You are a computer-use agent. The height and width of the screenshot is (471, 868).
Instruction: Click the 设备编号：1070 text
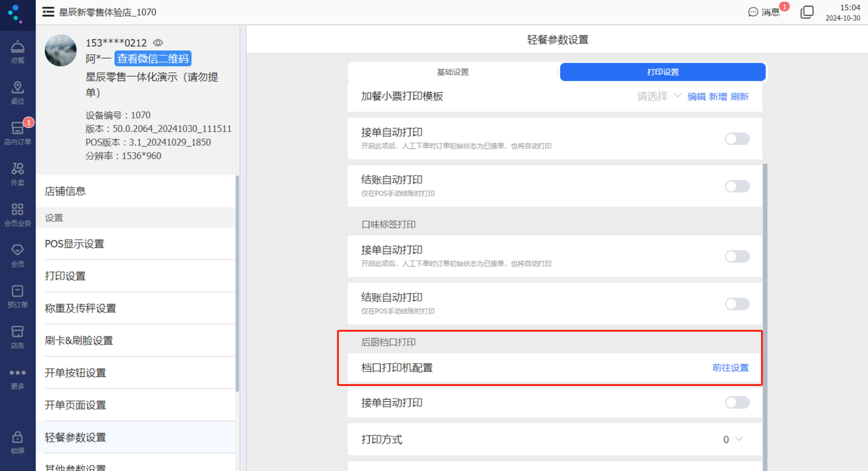[118, 115]
